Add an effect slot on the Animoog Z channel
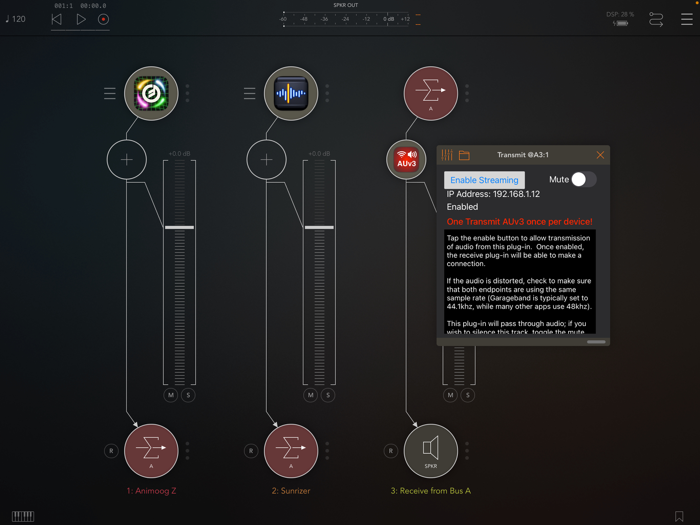 (127, 159)
